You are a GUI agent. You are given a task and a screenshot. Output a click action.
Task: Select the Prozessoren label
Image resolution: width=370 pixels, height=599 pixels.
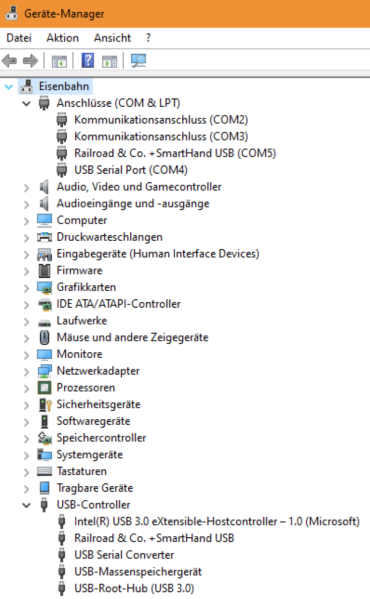click(86, 388)
